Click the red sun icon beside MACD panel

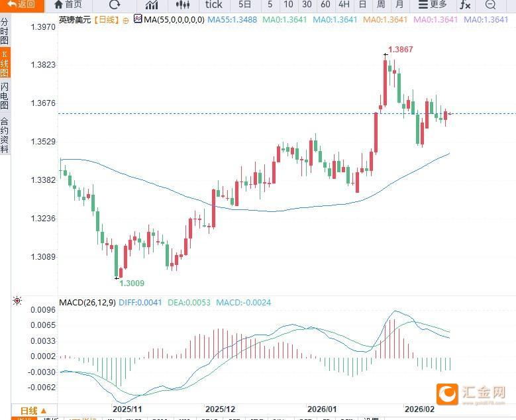(x=17, y=301)
